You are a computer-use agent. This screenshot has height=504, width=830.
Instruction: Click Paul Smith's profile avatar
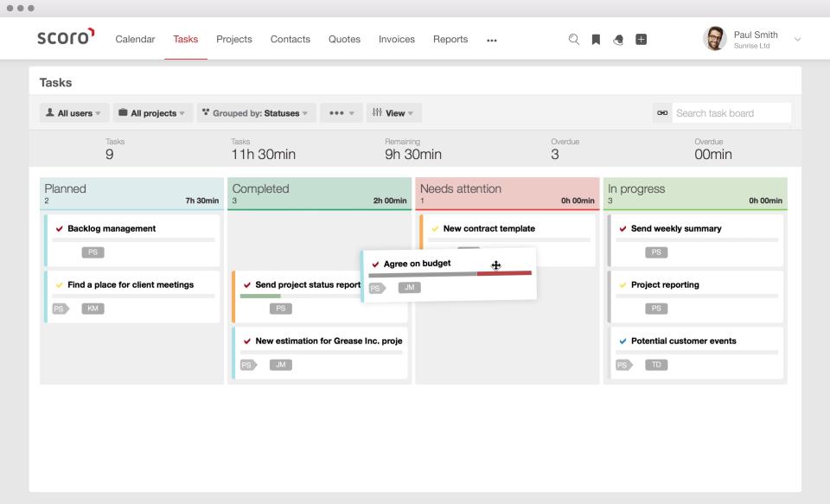coord(715,39)
